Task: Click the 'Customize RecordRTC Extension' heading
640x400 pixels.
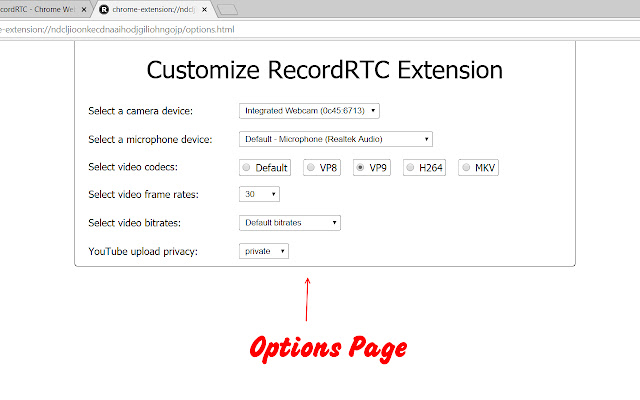Action: click(x=324, y=70)
